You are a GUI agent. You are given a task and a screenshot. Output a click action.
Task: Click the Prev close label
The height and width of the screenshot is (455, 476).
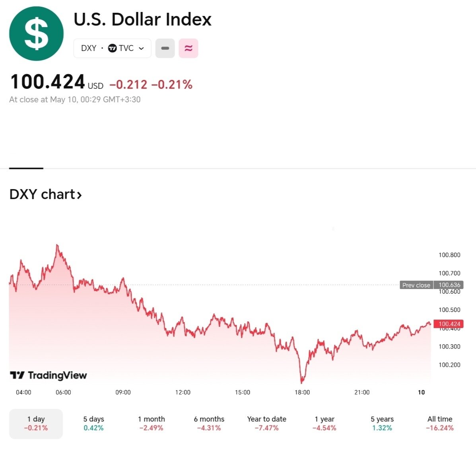[x=416, y=285]
